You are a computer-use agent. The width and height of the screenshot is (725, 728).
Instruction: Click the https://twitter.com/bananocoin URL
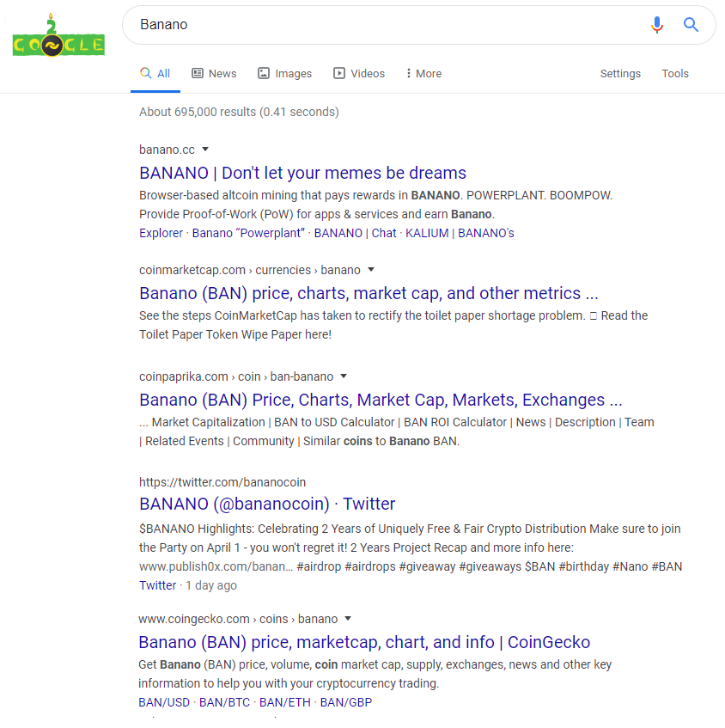point(222,482)
